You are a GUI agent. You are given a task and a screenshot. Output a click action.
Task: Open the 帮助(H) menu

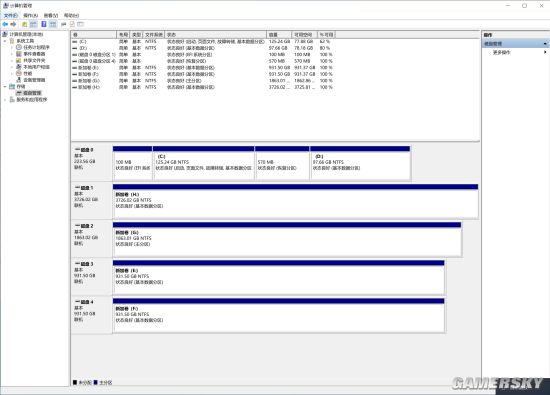pos(71,15)
